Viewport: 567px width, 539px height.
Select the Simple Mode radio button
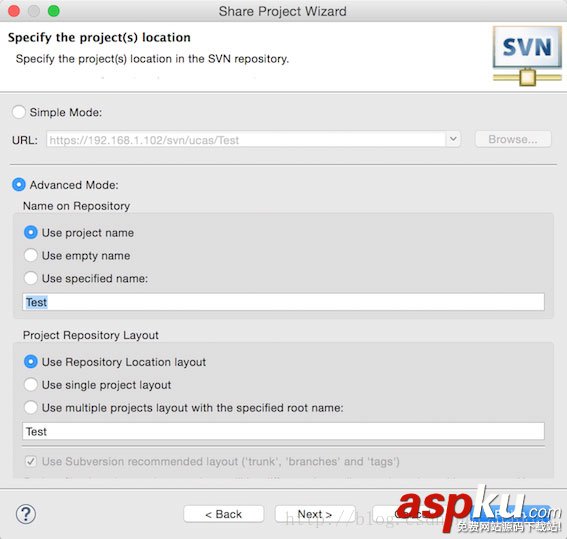click(x=18, y=112)
